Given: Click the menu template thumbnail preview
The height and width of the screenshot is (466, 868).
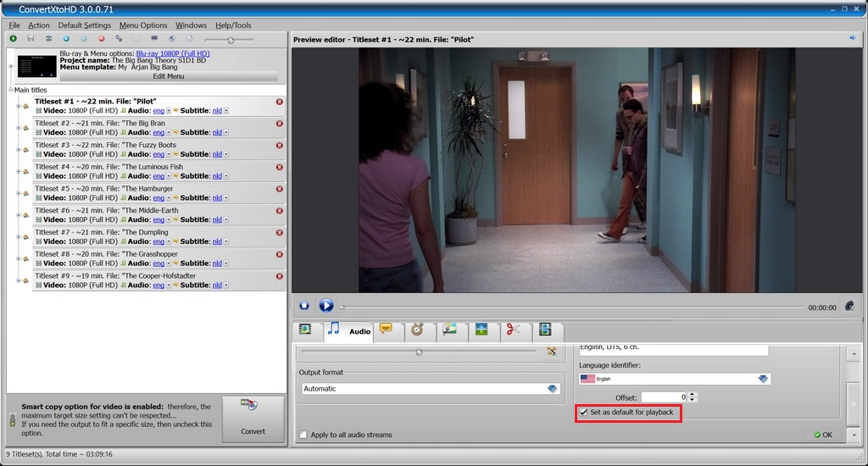Looking at the screenshot, I should click(37, 66).
